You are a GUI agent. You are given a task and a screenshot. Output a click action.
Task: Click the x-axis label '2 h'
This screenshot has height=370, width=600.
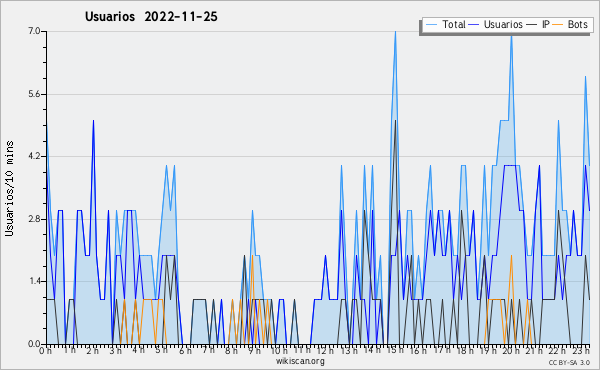coord(92,351)
